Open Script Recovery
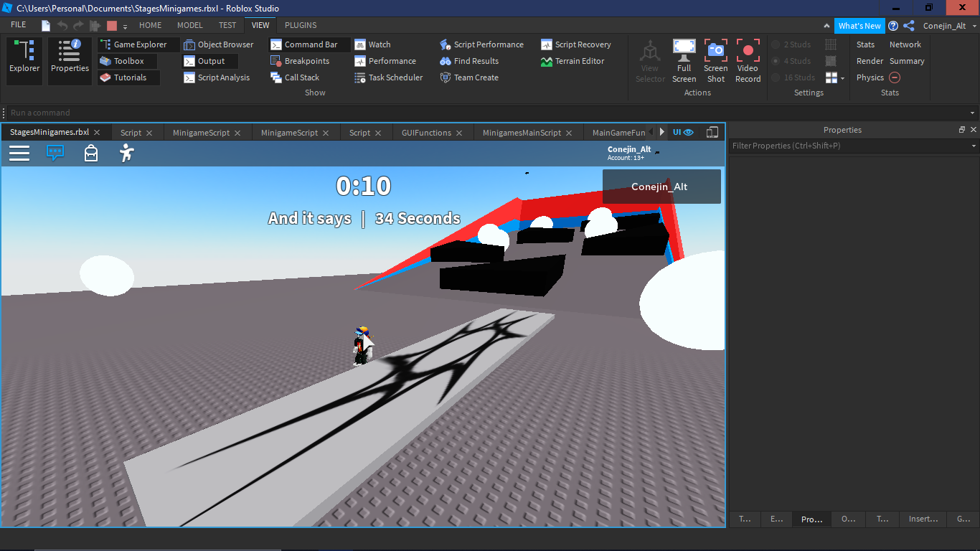 [576, 44]
